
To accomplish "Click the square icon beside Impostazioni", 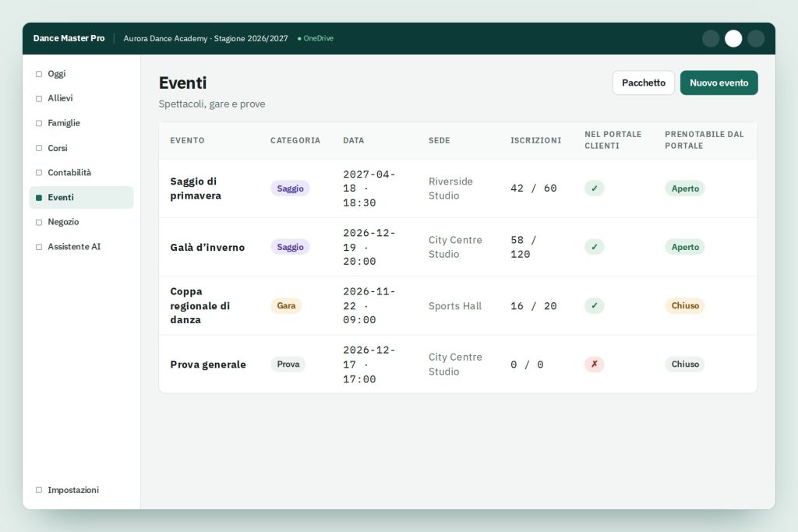I will [x=39, y=490].
